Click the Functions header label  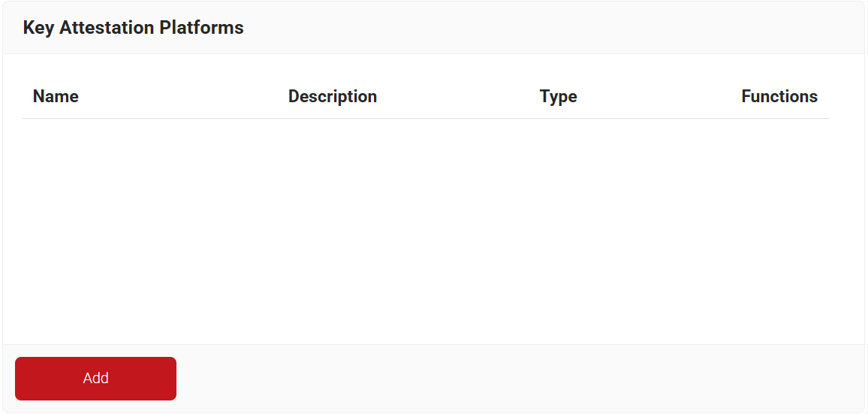click(779, 96)
